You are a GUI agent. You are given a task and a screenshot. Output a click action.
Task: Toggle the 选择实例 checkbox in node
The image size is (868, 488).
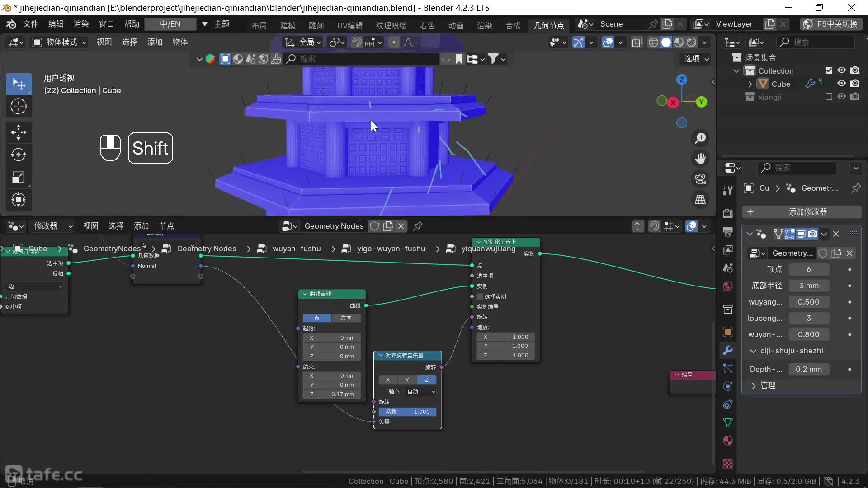tap(480, 296)
